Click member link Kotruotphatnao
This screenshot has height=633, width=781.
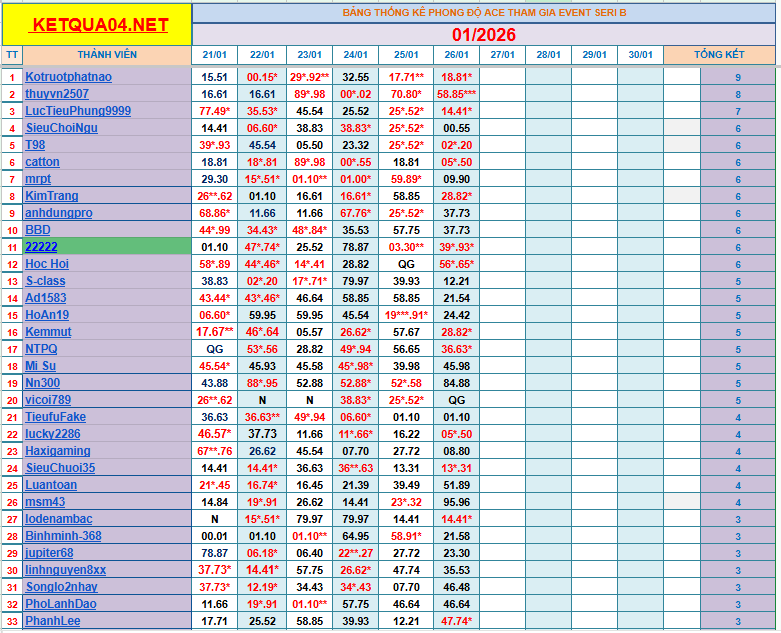[x=68, y=77]
